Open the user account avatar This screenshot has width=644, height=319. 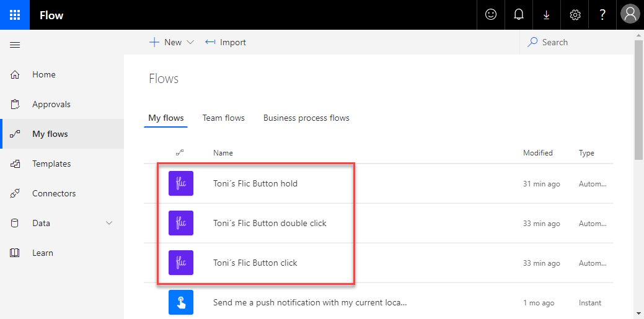pos(630,15)
